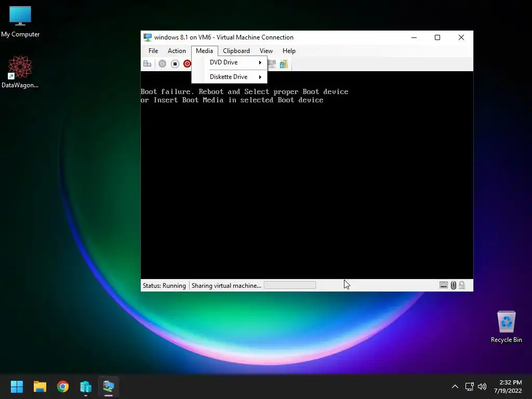This screenshot has height=399, width=532.
Task: Click the network tray icon
Action: pos(469,387)
